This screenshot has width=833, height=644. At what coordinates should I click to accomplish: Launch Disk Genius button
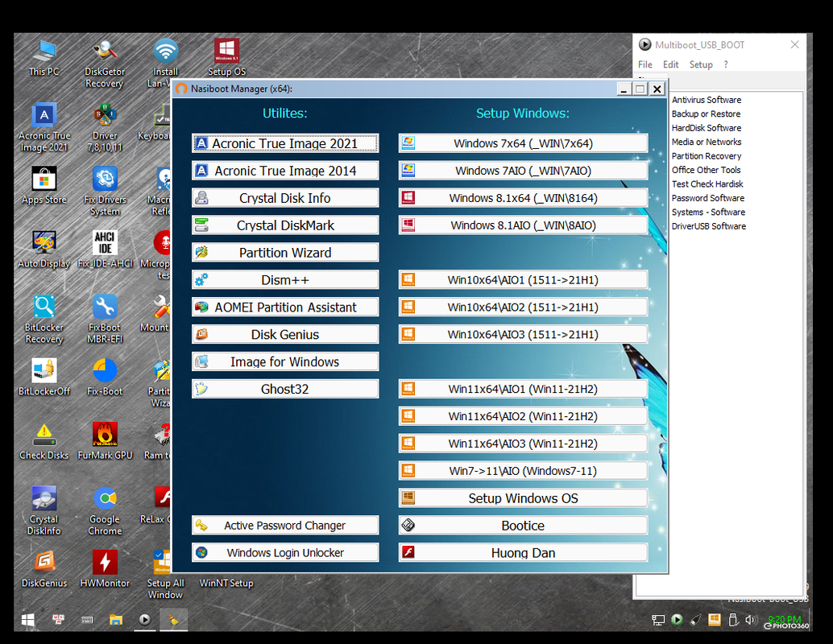pyautogui.click(x=285, y=334)
